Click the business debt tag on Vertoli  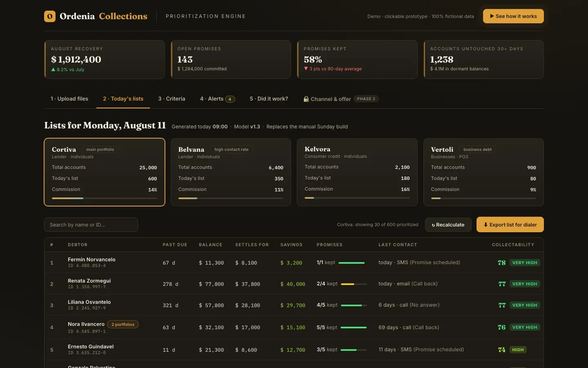coord(477,150)
